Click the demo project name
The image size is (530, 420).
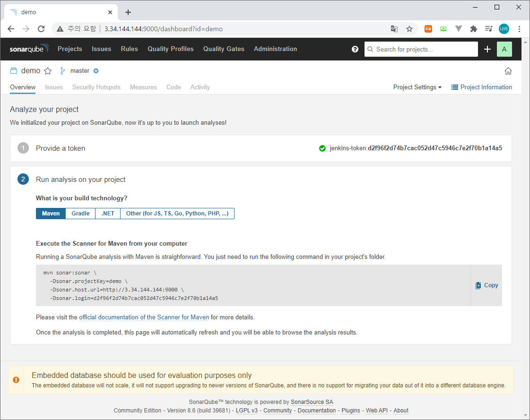point(30,70)
